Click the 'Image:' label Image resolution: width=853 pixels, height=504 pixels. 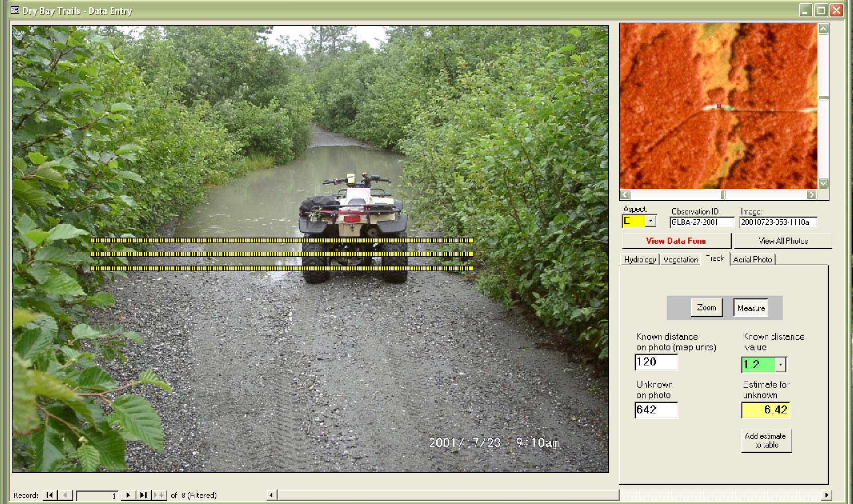[x=751, y=212]
